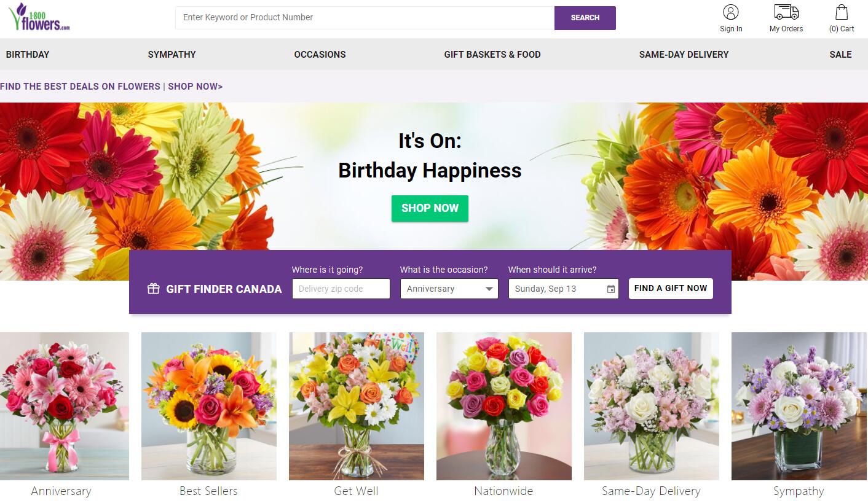
Task: Open the Sign In account icon
Action: coord(731,12)
